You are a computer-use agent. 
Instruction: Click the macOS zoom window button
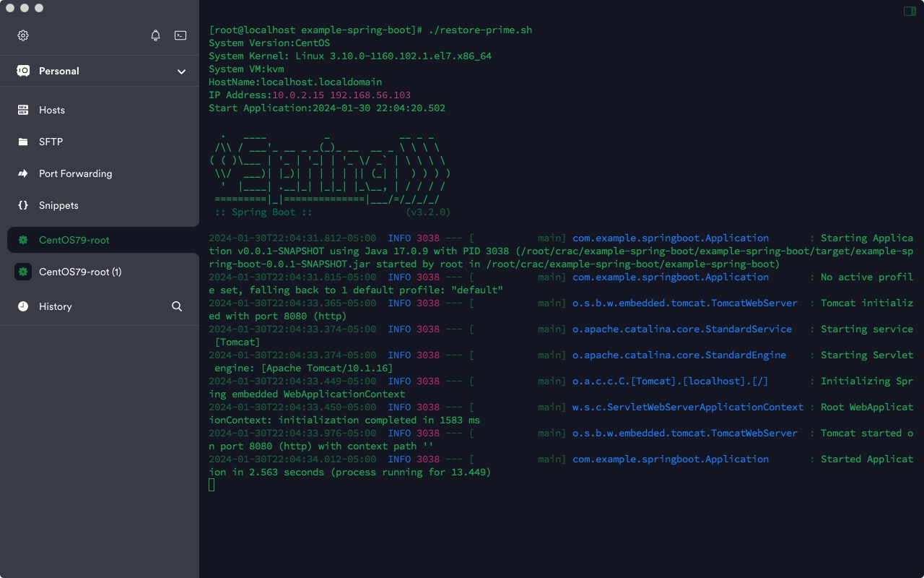click(39, 8)
